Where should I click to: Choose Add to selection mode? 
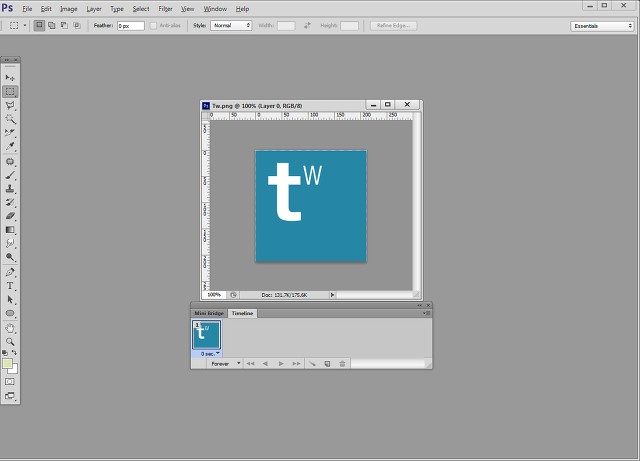tap(51, 25)
